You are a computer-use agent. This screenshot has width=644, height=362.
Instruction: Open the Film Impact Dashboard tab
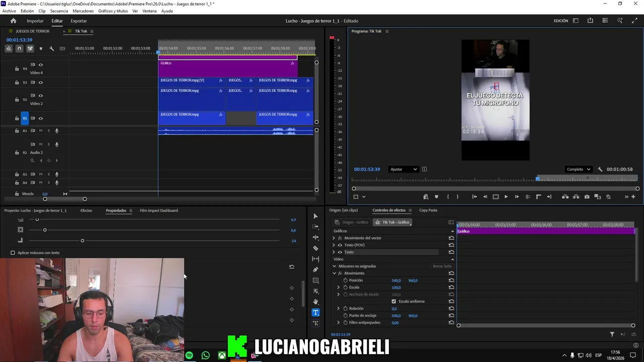158,211
